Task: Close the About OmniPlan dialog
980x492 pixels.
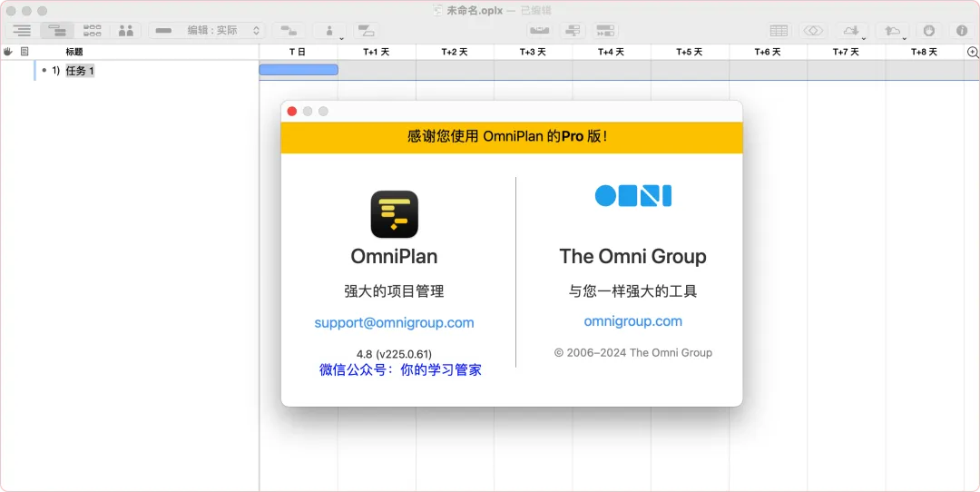Action: tap(292, 112)
